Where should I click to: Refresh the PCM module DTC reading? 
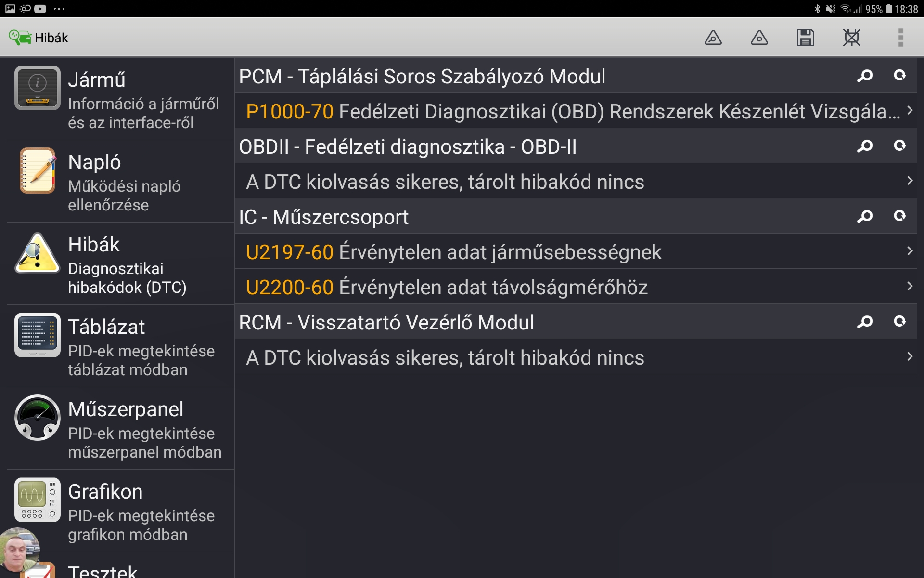[x=899, y=76]
